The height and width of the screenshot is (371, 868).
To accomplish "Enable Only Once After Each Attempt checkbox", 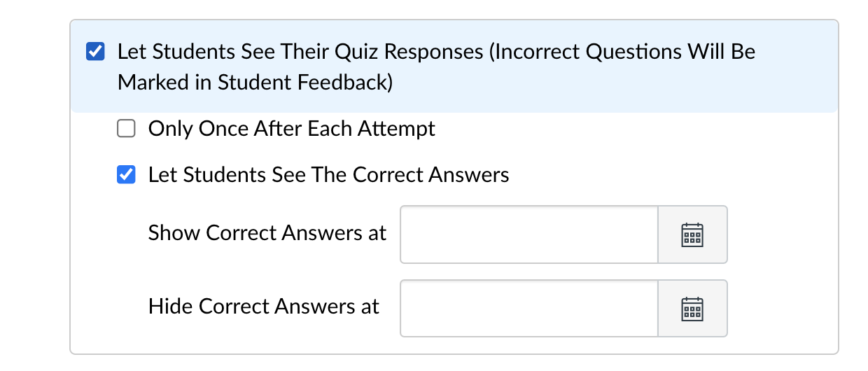I will [125, 129].
